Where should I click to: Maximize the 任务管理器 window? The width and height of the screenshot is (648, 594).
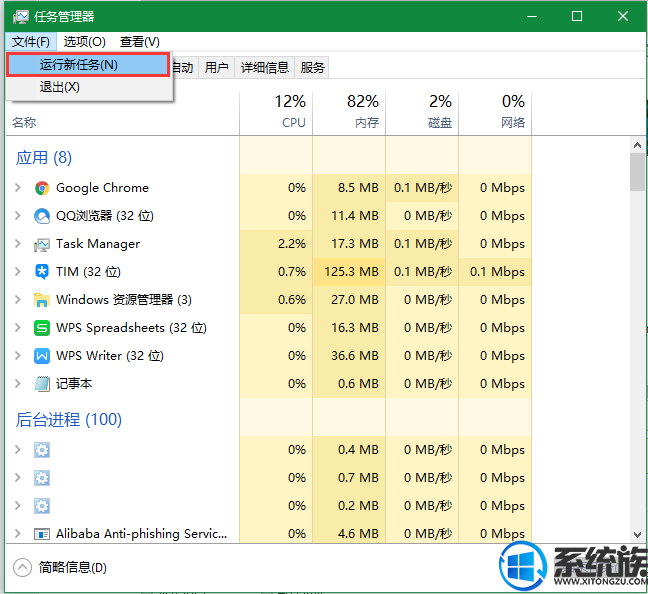[577, 17]
